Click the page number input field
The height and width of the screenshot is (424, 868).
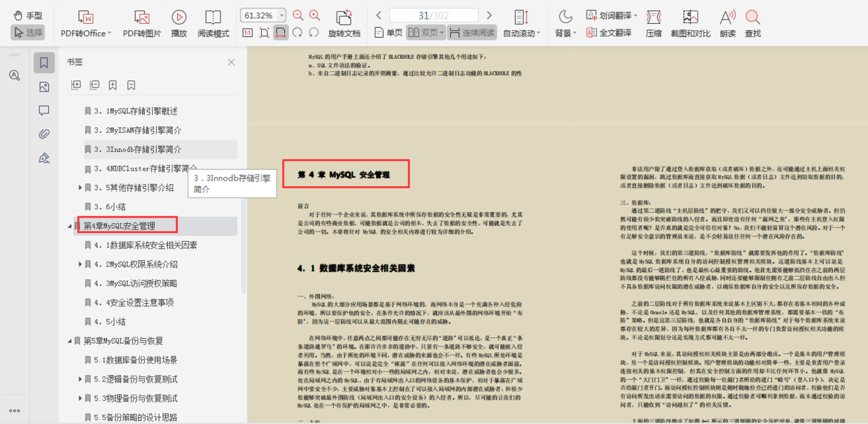click(x=434, y=15)
